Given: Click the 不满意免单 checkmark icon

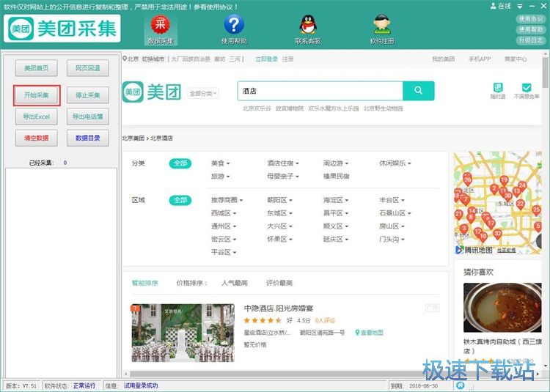Looking at the screenshot, I should [x=527, y=88].
